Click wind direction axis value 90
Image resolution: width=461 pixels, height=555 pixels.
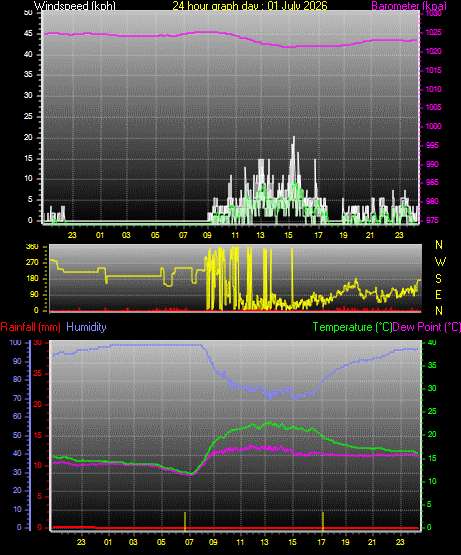[x=34, y=294]
